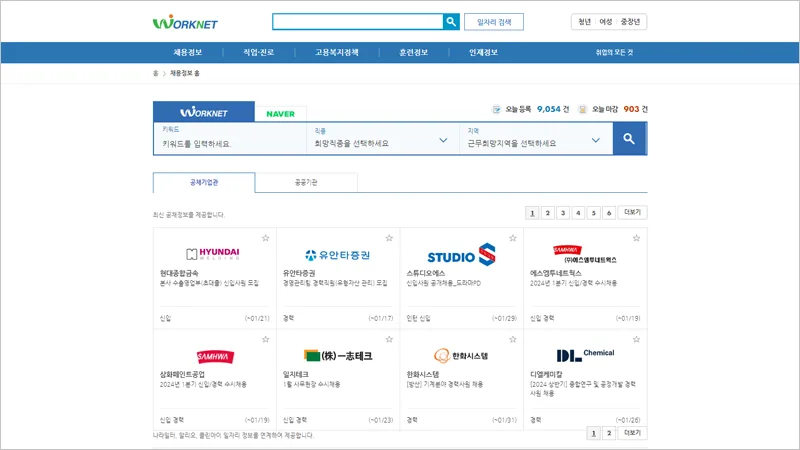This screenshot has height=450, width=800.
Task: Bookmark the Studio S job card star
Action: [x=513, y=238]
